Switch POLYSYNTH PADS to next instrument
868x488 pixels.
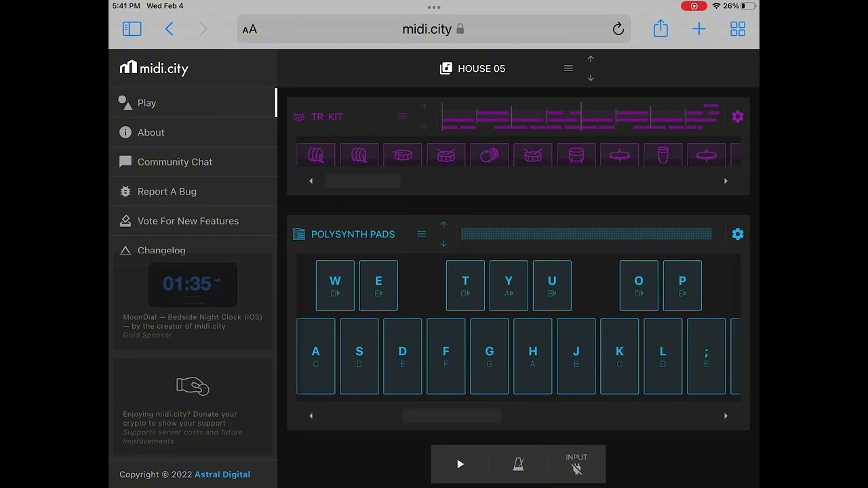(443, 243)
